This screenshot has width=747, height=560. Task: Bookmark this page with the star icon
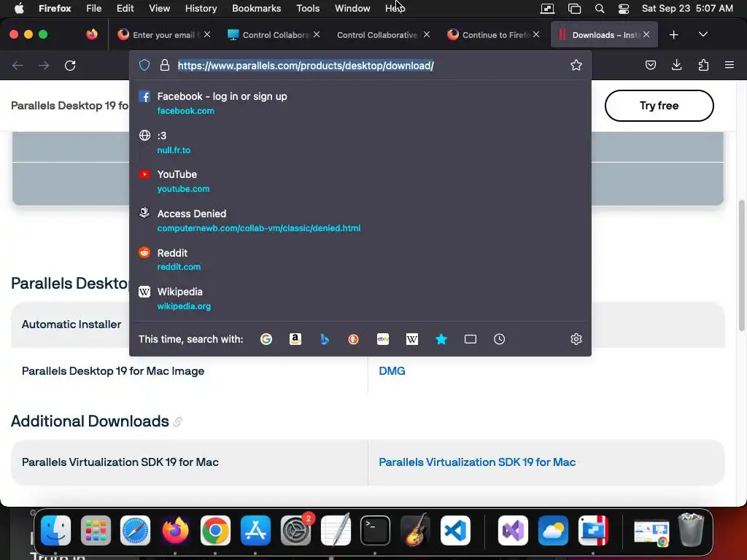[576, 65]
